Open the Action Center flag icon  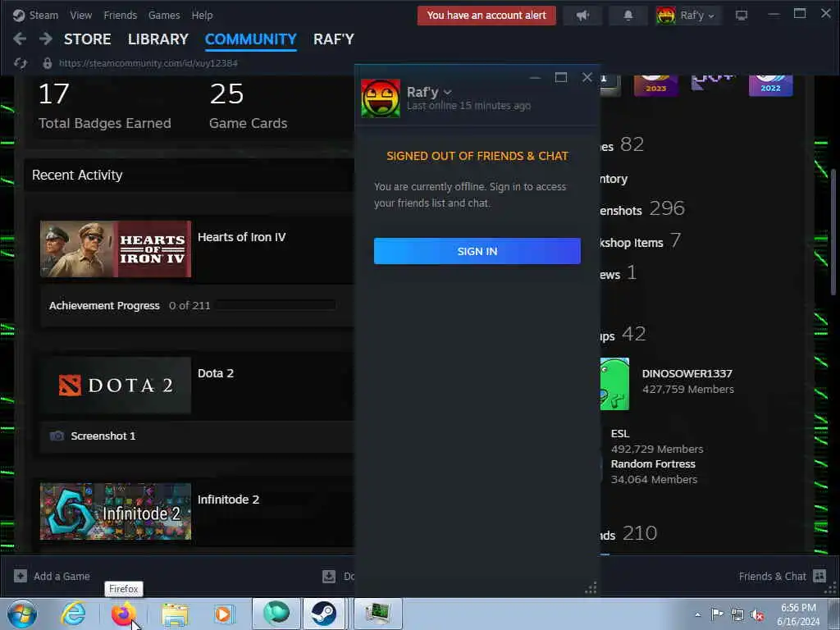click(x=717, y=615)
